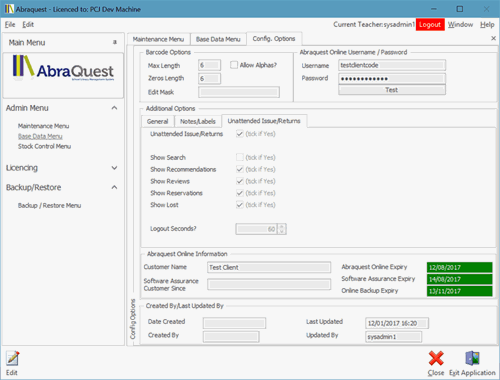
Task: Open the Edit menu
Action: coord(28,24)
